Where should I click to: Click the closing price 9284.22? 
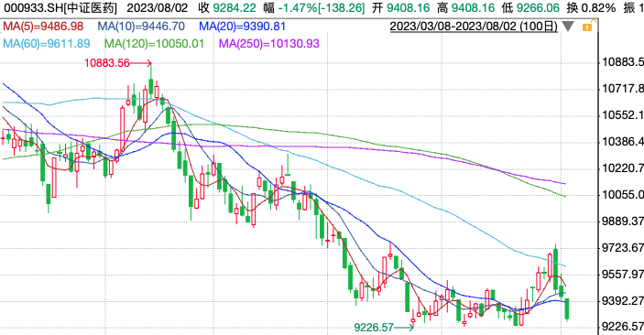pos(235,8)
